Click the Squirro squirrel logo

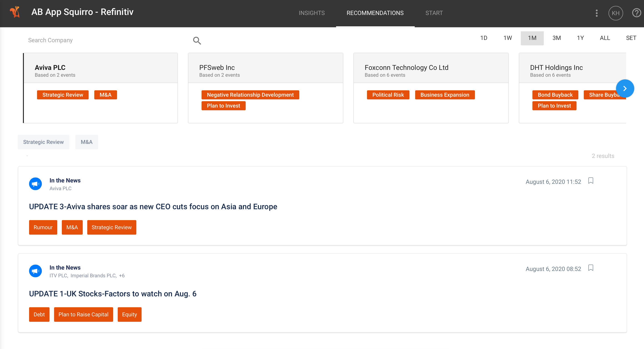(15, 12)
